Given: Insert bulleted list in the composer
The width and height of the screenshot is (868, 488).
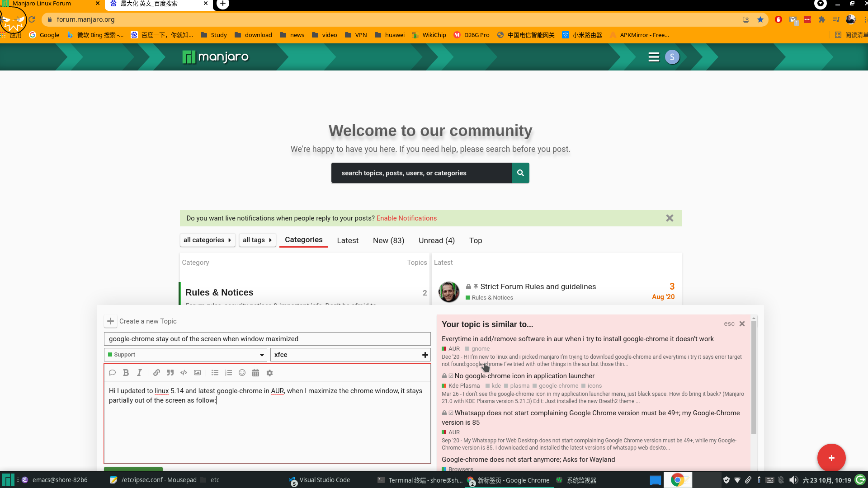Looking at the screenshot, I should [215, 373].
